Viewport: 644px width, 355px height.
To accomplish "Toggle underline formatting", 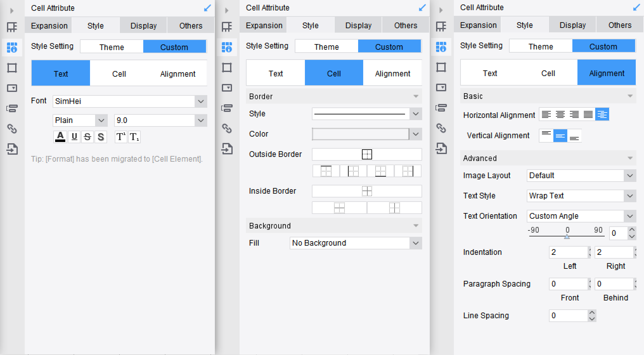I will pyautogui.click(x=74, y=137).
